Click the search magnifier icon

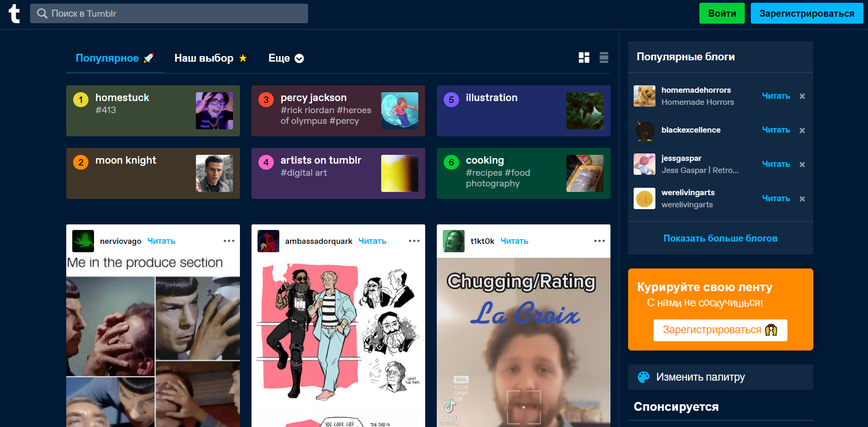tap(42, 13)
